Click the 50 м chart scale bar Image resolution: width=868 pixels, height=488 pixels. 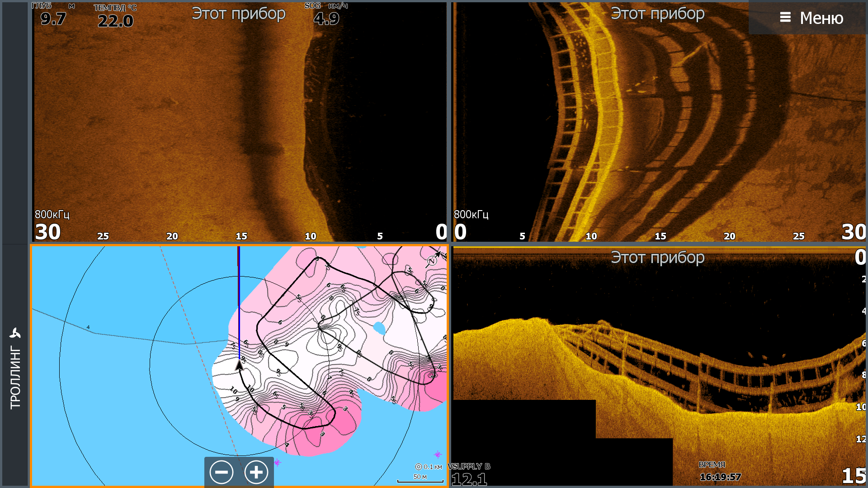click(x=420, y=479)
